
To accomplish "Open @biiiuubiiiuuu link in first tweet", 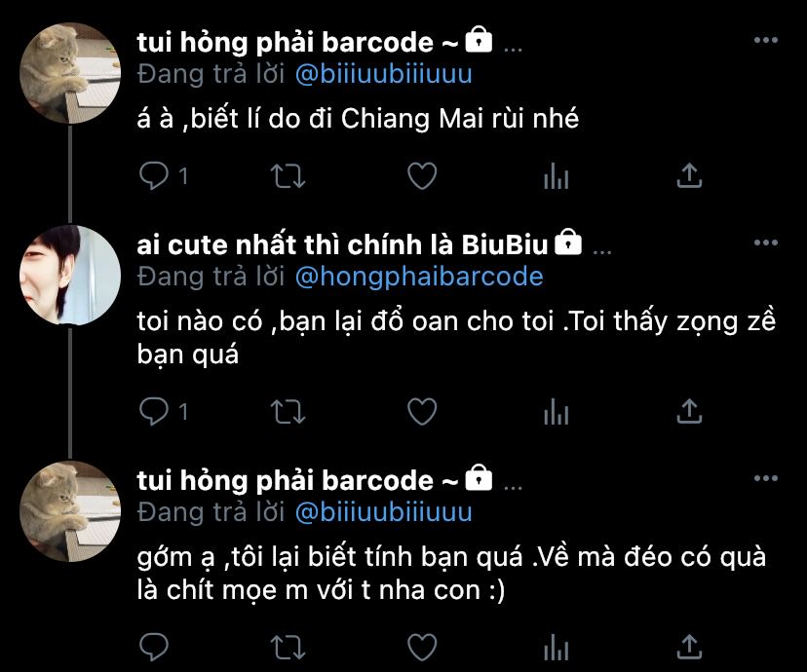I will (x=383, y=74).
